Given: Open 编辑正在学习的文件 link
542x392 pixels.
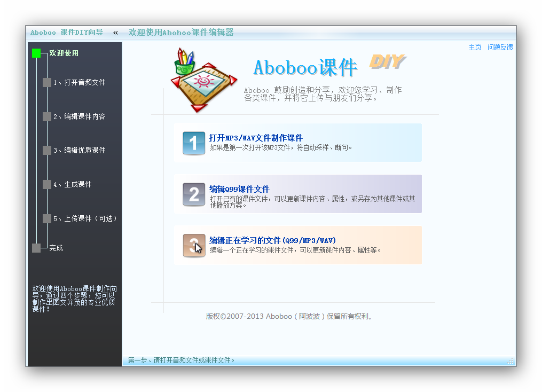Looking at the screenshot, I should coord(272,240).
